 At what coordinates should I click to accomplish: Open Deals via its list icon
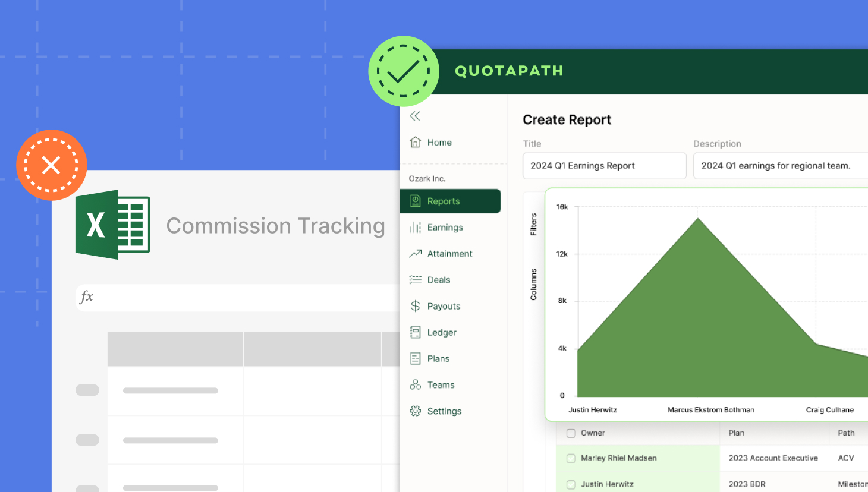(x=414, y=279)
